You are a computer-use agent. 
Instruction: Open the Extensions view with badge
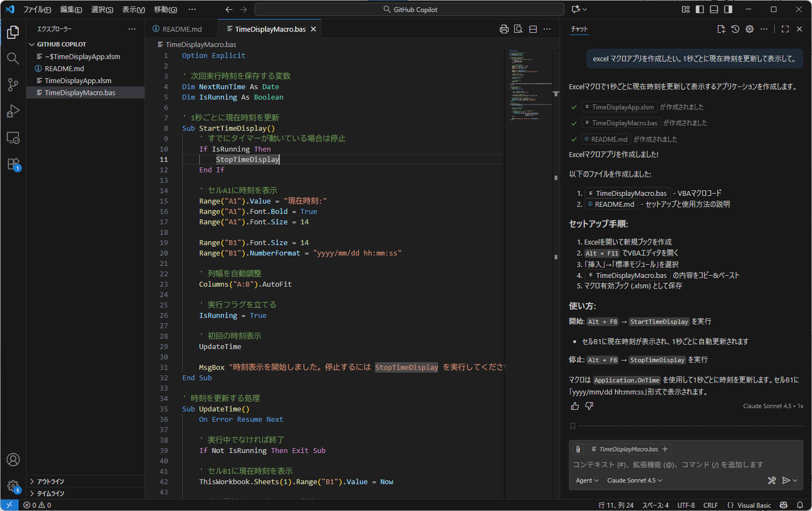click(x=13, y=164)
